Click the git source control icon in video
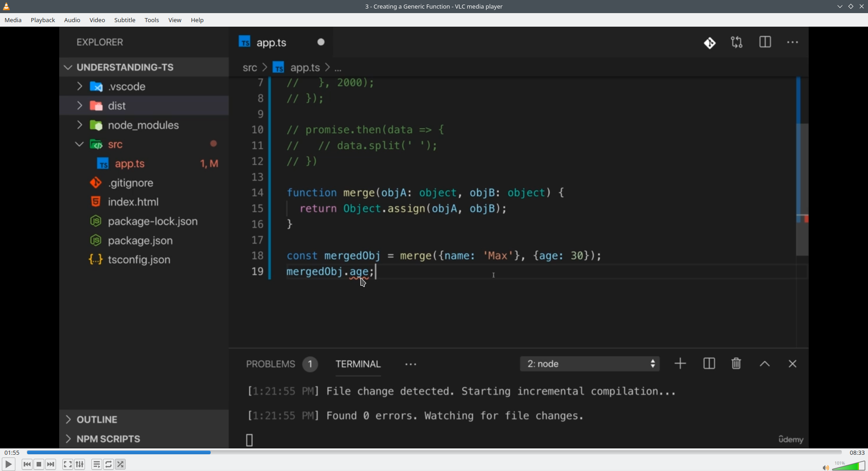Viewport: 868px width, 471px height. click(x=710, y=43)
